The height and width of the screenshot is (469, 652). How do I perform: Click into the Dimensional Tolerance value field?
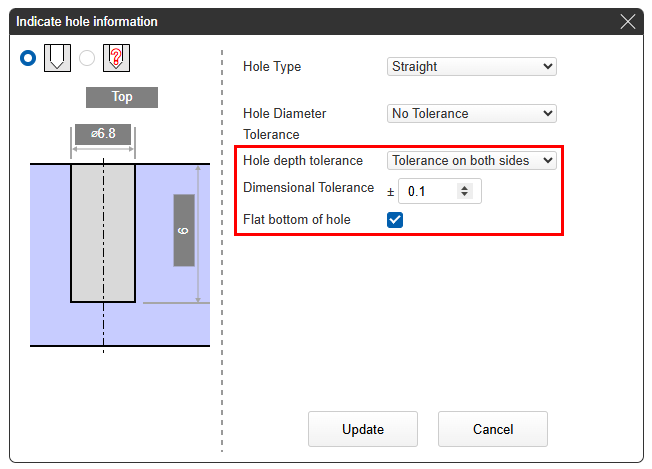pos(430,191)
